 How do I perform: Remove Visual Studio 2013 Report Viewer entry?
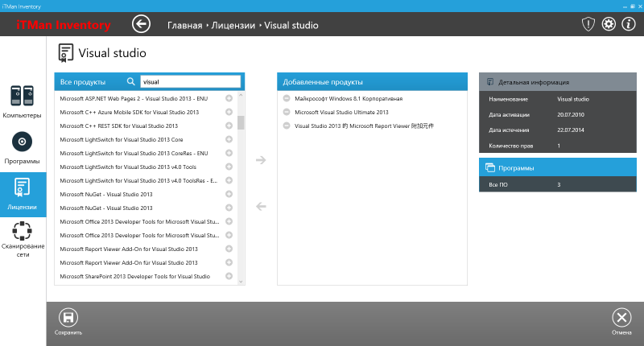(x=287, y=126)
